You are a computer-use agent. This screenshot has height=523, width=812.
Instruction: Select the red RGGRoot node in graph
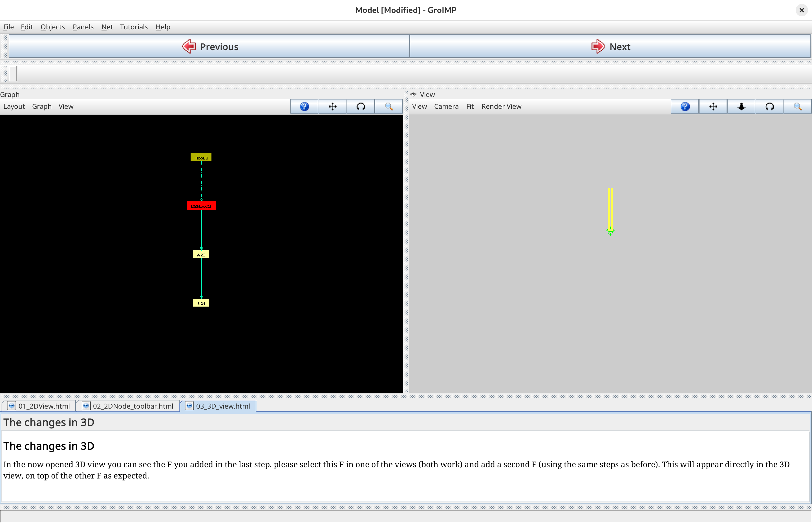coord(201,206)
